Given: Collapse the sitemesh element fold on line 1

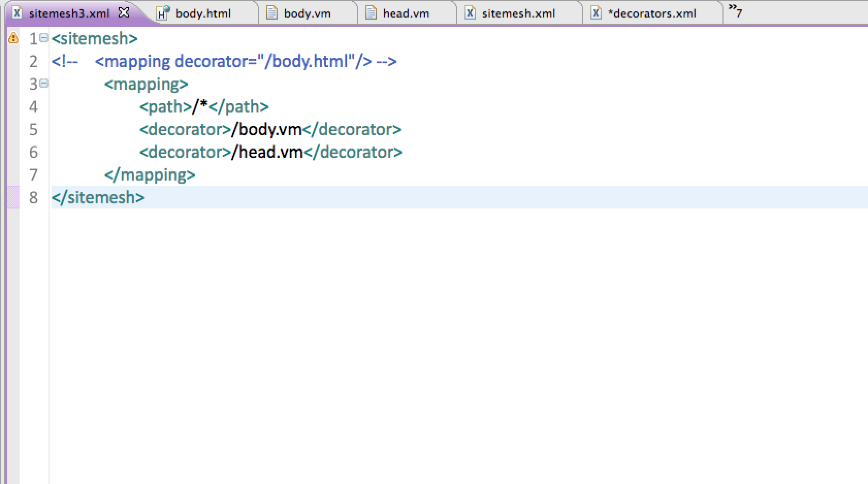Looking at the screenshot, I should [x=44, y=38].
